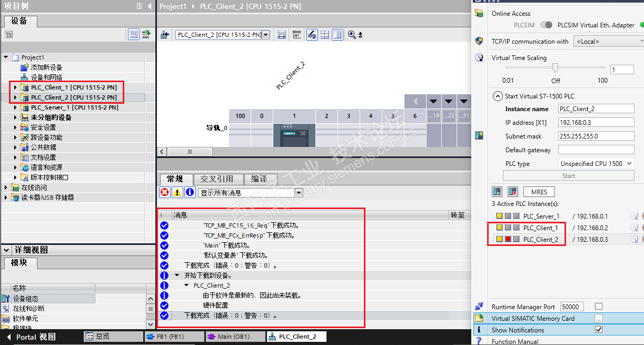Collapse the 开始下载到设备 message group
Viewport: 644px width, 345px height.
[177, 275]
